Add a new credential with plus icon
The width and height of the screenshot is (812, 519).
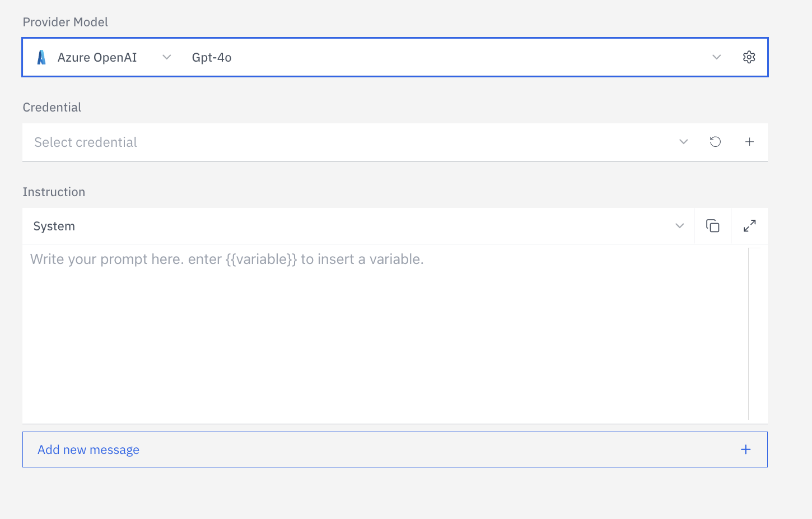coord(749,142)
